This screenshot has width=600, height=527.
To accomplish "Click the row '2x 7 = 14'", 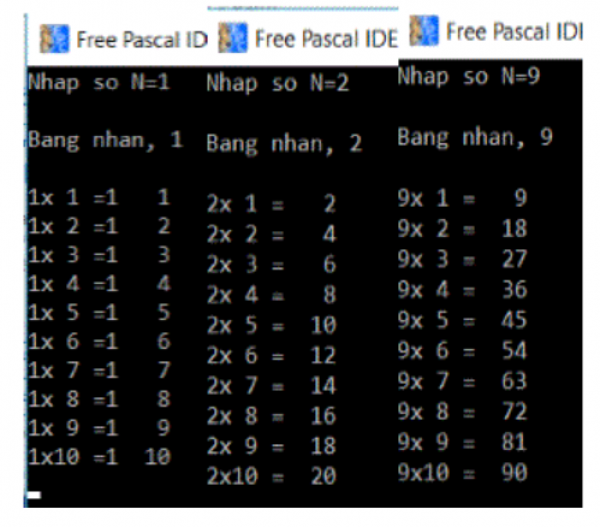I will tap(272, 386).
